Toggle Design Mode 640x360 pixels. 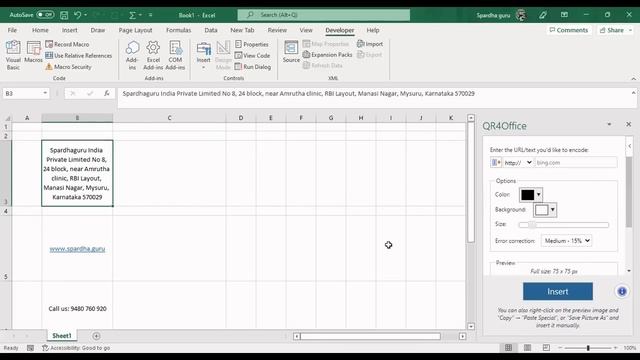coord(223,55)
